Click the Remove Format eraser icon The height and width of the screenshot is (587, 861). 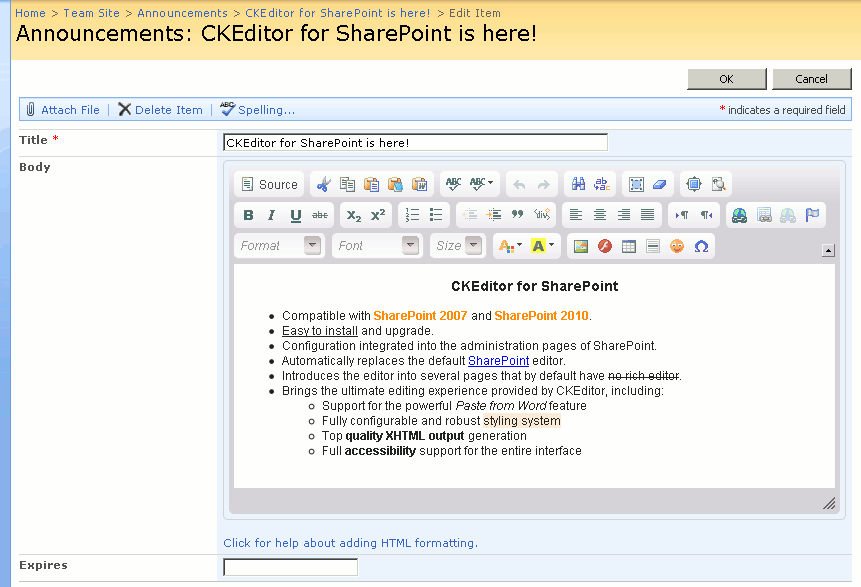[x=660, y=185]
